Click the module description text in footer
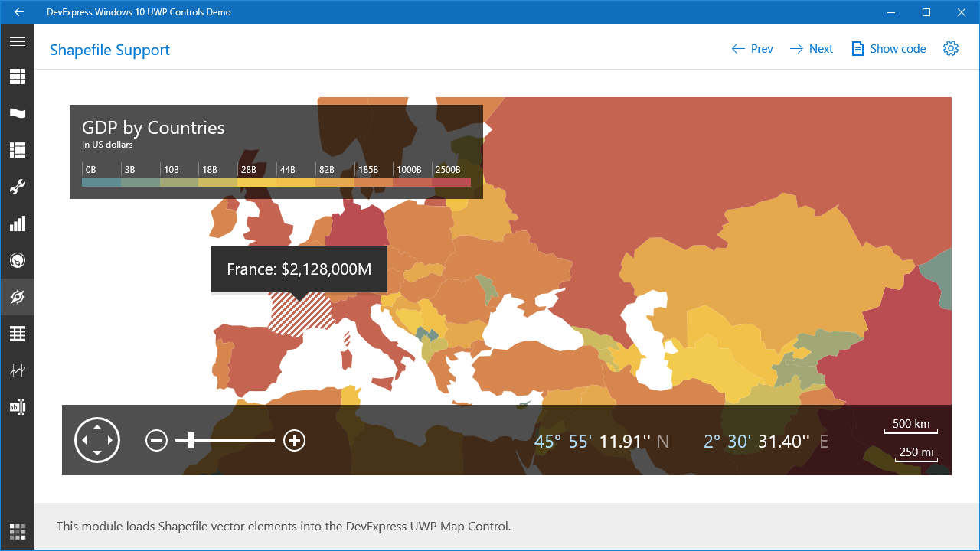The image size is (980, 551). (283, 527)
